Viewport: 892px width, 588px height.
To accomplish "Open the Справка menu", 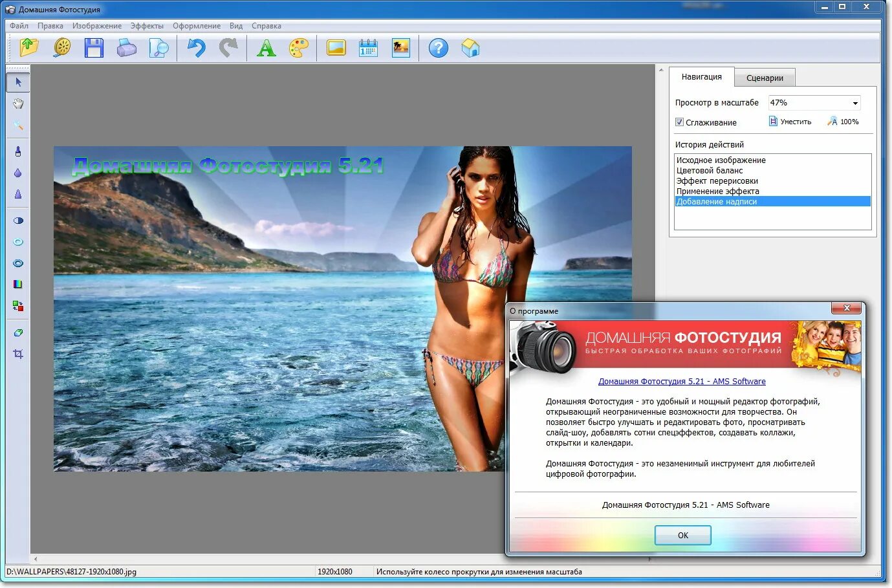I will [x=267, y=26].
